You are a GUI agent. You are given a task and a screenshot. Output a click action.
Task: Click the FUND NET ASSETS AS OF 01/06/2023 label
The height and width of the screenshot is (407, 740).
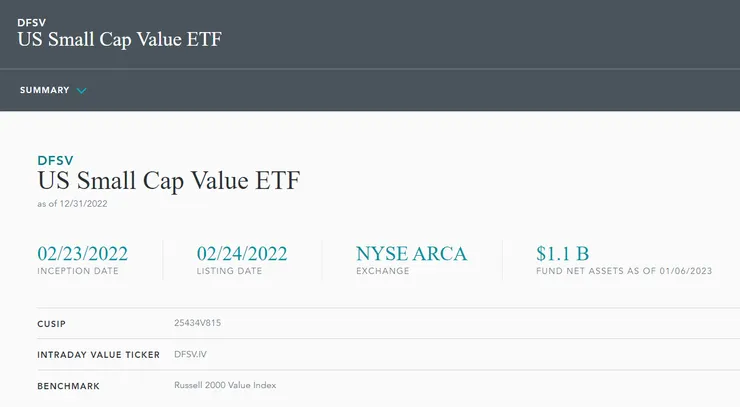coord(624,271)
